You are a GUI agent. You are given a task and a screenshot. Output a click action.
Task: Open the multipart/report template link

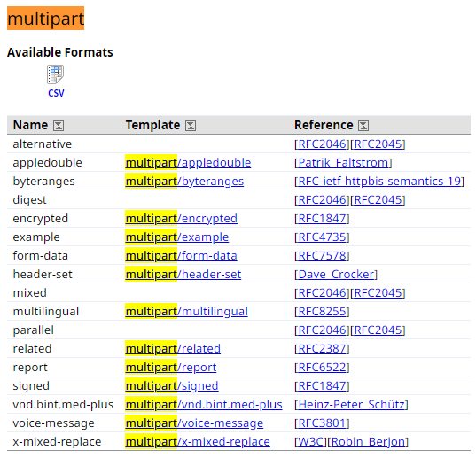pos(171,368)
